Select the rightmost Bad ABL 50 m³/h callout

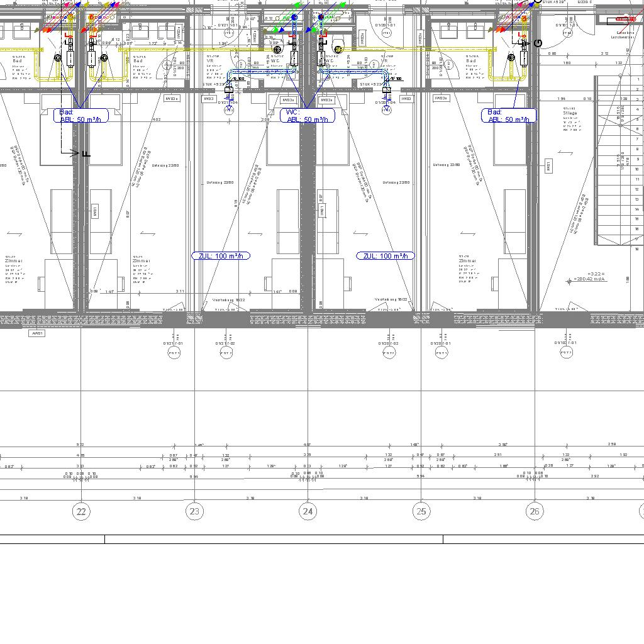509,116
